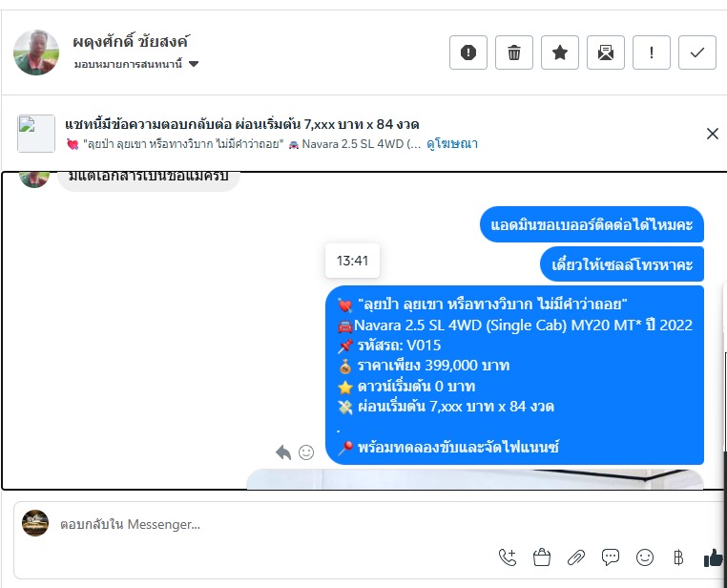This screenshot has height=588, width=727.
Task: Attach a file using the paperclip icon
Action: tap(576, 556)
